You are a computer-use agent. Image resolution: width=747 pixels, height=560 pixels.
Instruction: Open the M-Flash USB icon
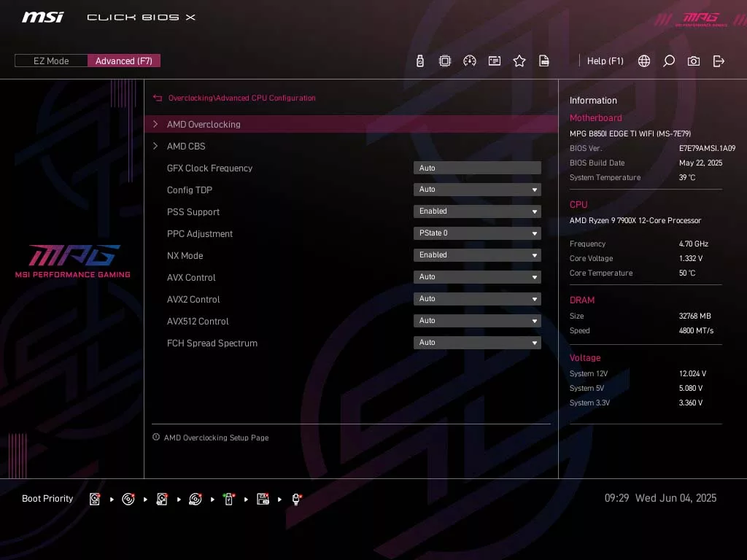tap(419, 61)
